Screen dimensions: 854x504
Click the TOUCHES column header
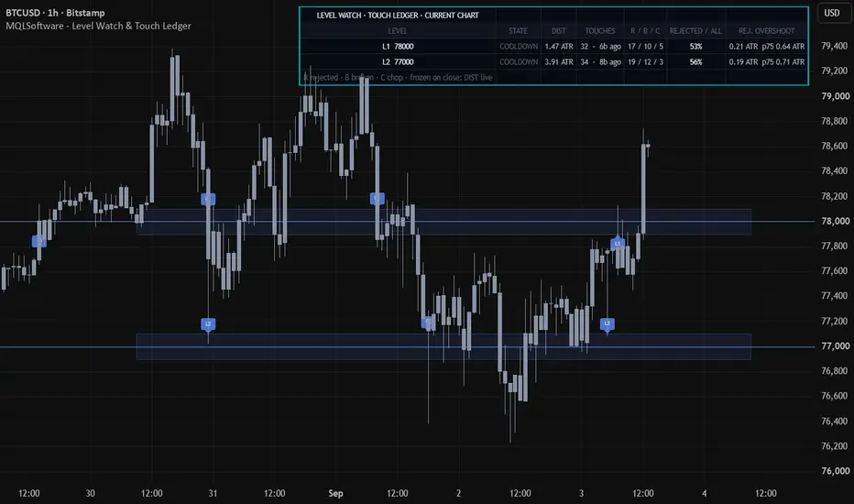[600, 31]
